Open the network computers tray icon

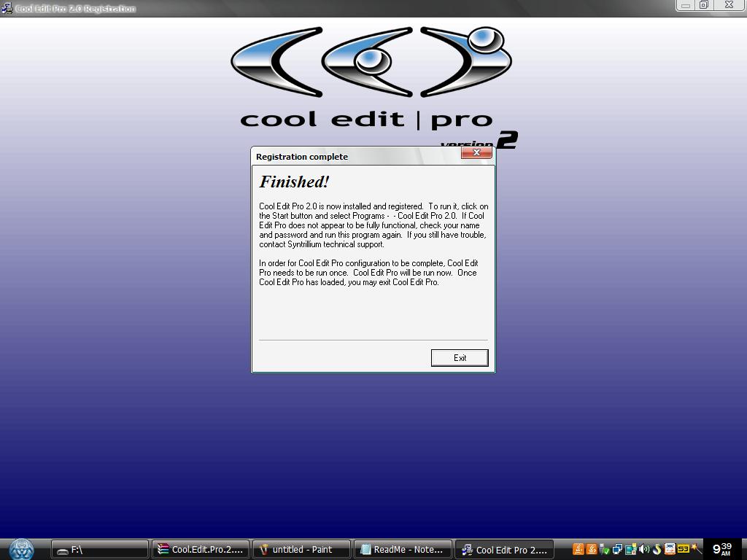[x=617, y=549]
